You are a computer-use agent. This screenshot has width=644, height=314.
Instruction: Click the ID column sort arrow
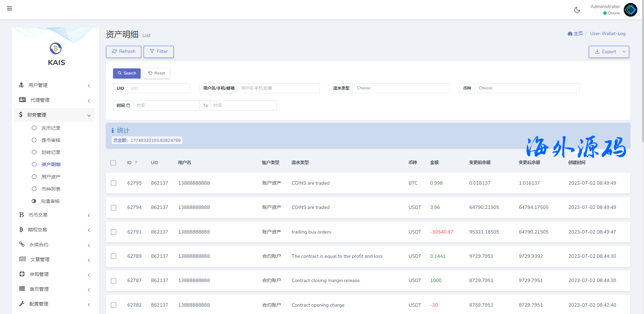[x=136, y=162]
